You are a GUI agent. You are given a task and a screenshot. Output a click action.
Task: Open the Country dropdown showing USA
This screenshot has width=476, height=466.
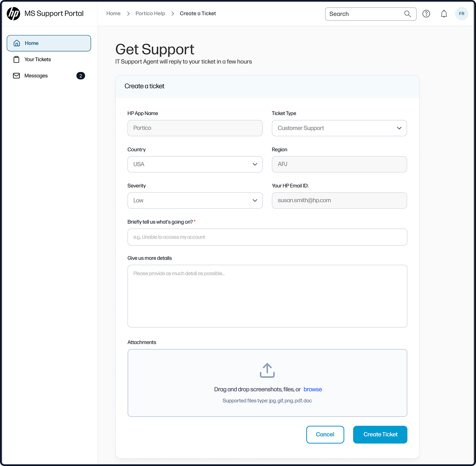coord(195,164)
